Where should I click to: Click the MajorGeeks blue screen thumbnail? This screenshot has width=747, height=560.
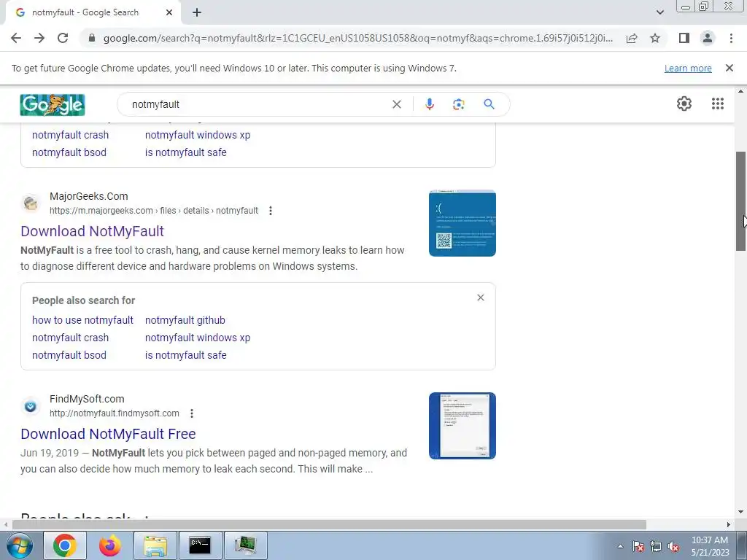(462, 223)
